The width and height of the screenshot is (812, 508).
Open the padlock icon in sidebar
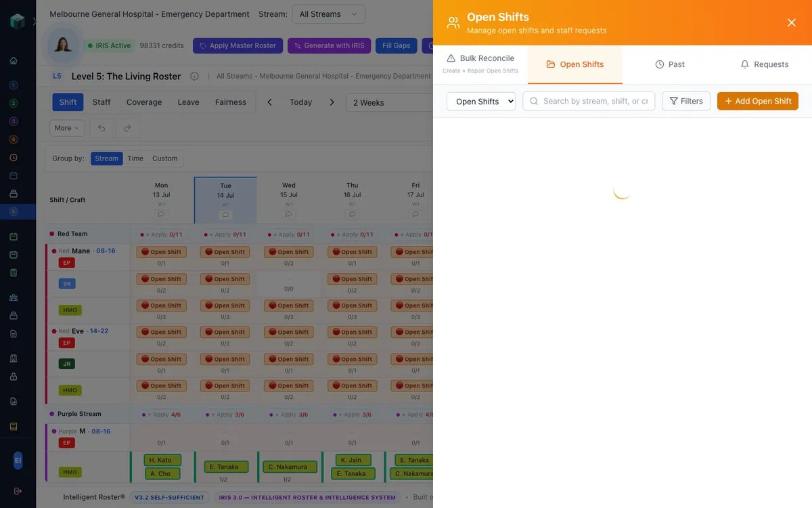coord(14,377)
